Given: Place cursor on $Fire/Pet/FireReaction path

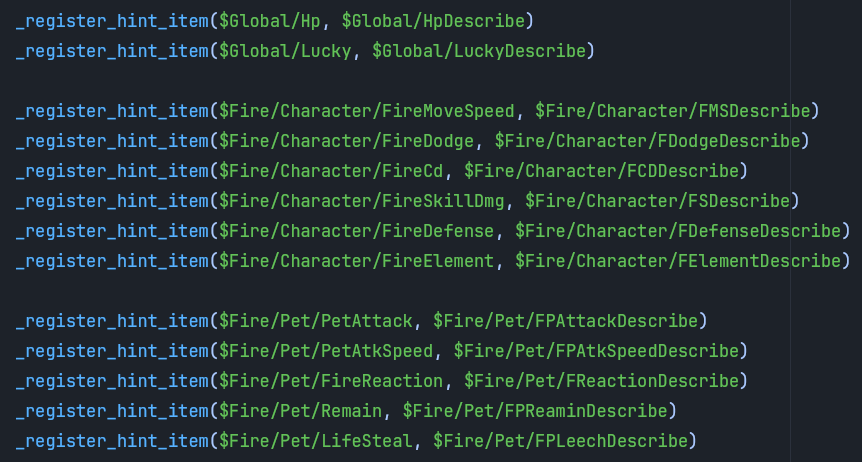Looking at the screenshot, I should click(x=331, y=381).
